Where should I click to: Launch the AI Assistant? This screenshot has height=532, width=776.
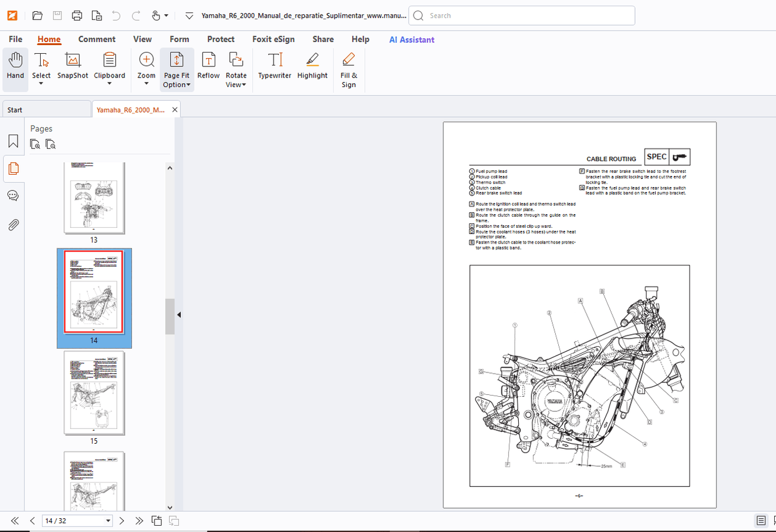(x=411, y=39)
